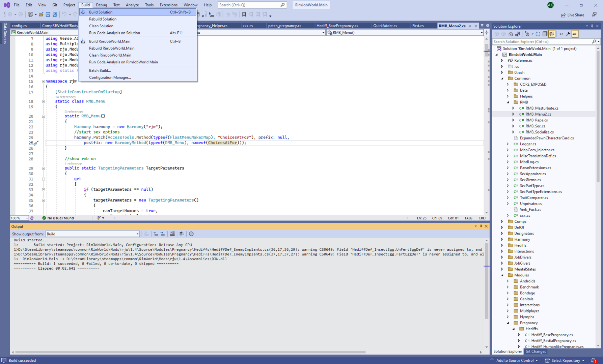Click the New Project toolbar icon

(30, 14)
